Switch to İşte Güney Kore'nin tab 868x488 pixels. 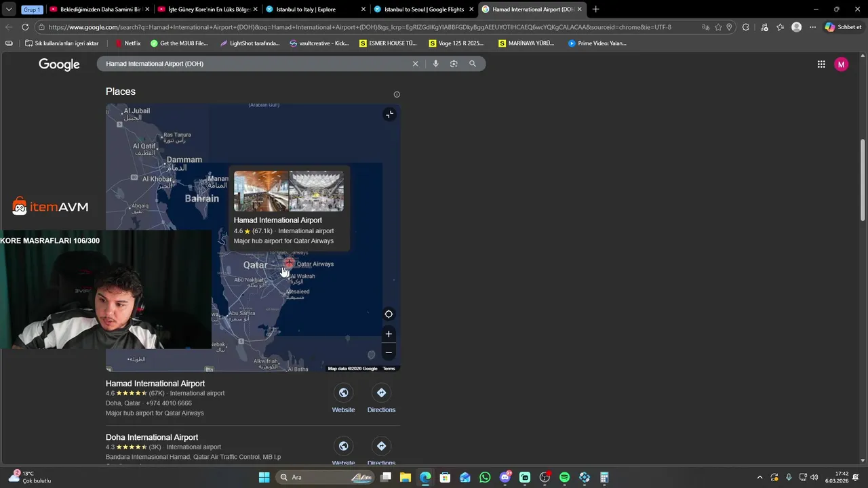click(208, 9)
